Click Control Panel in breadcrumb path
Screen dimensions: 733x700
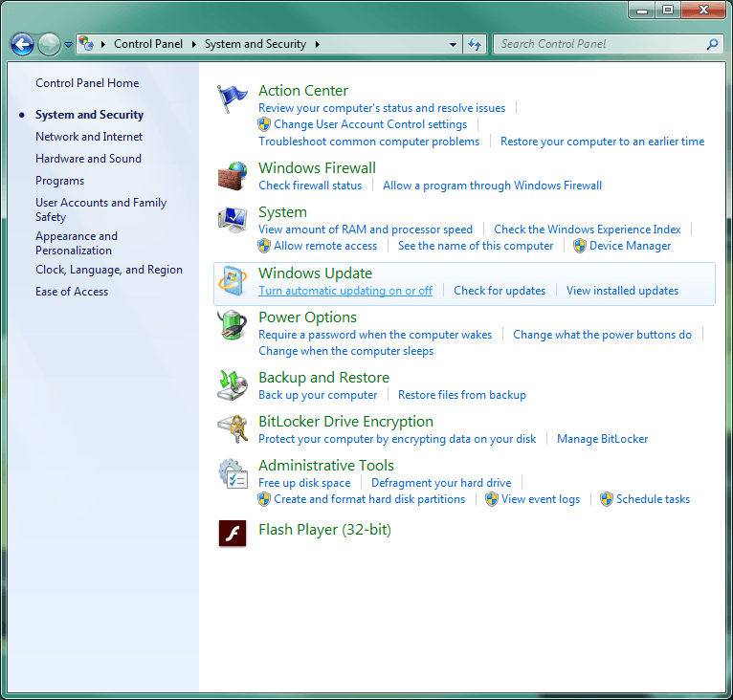[x=148, y=44]
